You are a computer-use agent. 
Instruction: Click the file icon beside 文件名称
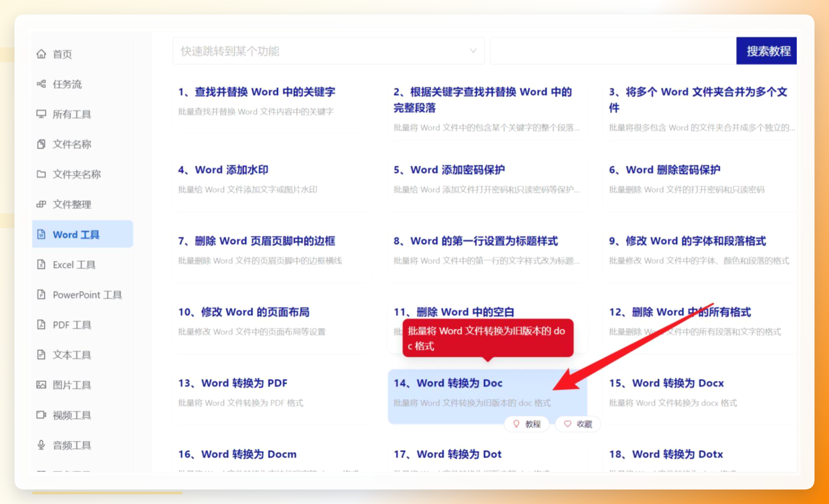[x=41, y=144]
